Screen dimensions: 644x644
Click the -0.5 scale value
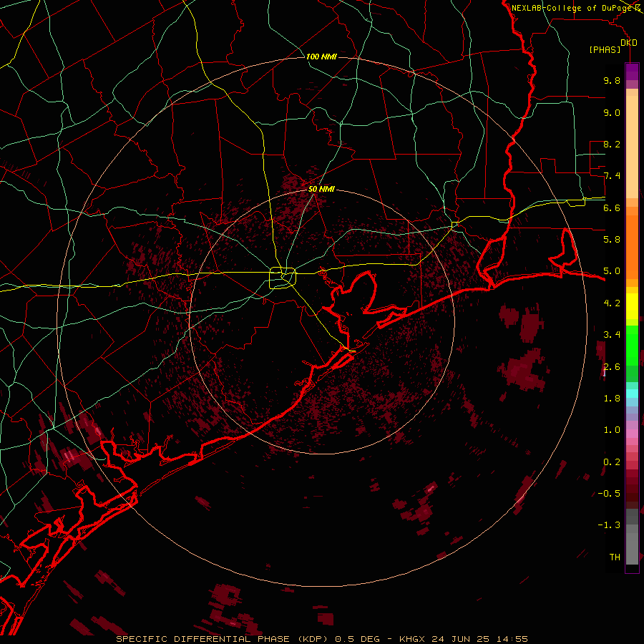(x=609, y=494)
